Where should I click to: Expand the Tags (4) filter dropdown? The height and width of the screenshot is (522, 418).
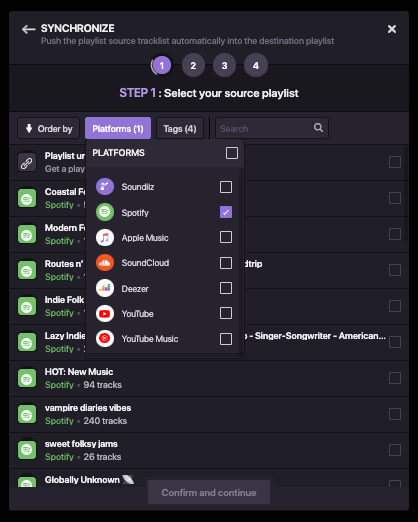180,128
